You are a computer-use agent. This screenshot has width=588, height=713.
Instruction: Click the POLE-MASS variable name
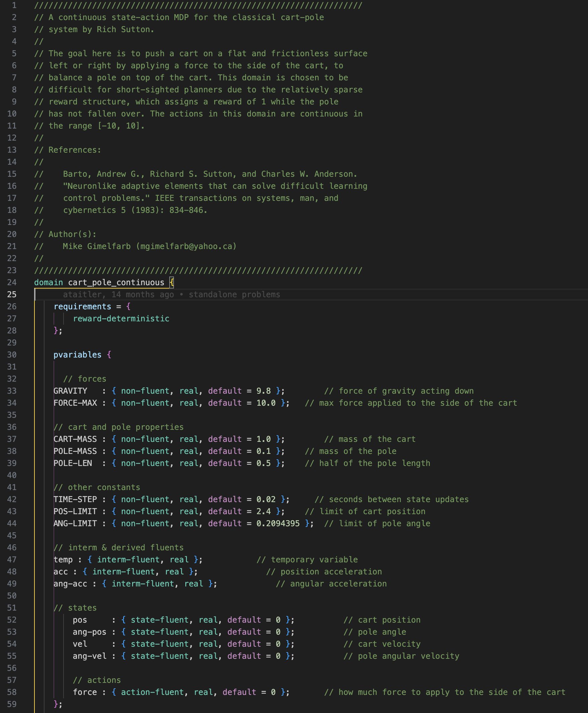point(75,451)
